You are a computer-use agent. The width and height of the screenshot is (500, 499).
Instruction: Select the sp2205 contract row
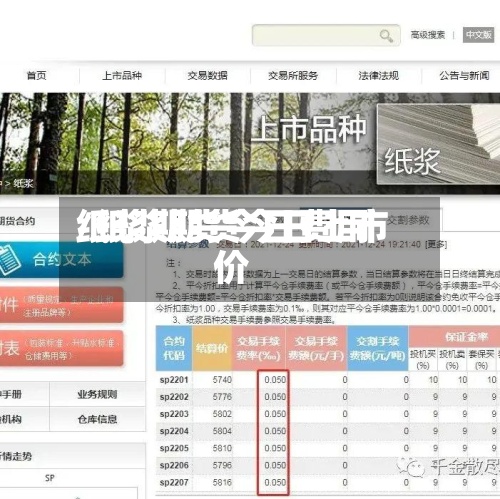328,448
